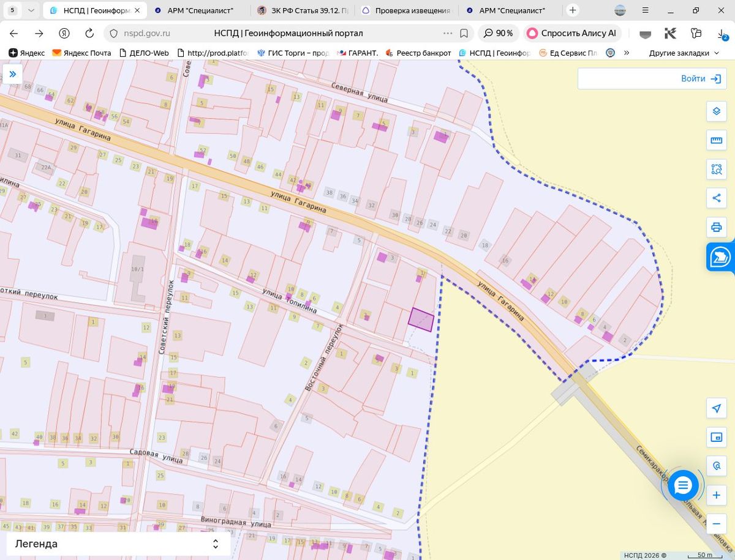
Task: Click the nspd.gov.ru address field
Action: pyautogui.click(x=146, y=33)
